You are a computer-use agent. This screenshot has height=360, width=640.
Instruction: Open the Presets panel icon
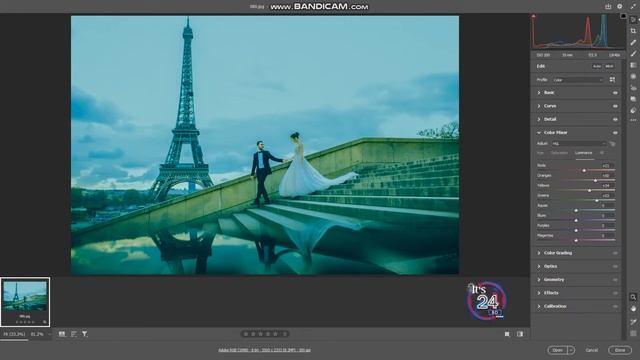633,110
